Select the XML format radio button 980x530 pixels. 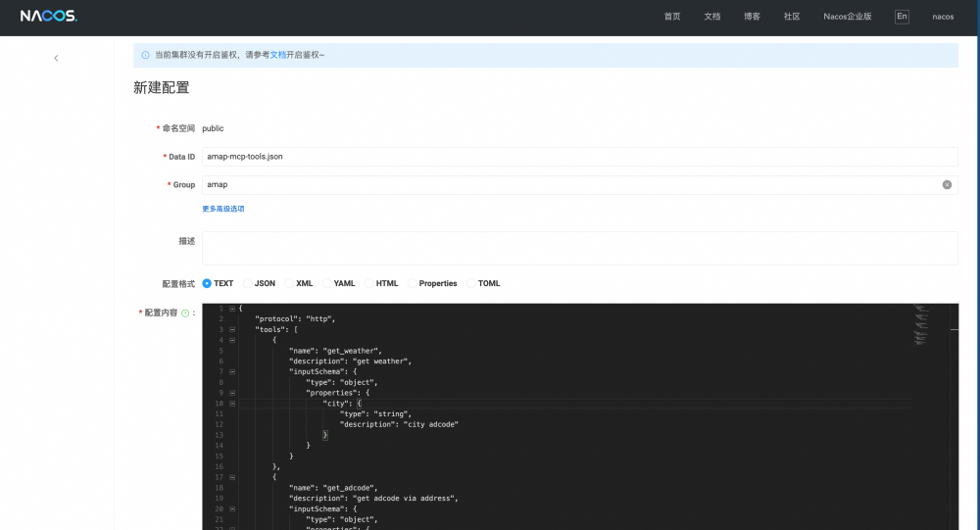[289, 283]
